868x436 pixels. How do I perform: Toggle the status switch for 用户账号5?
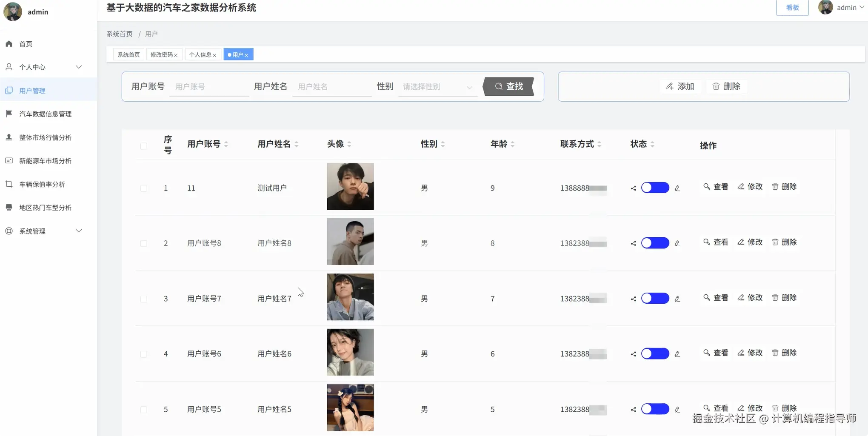pos(655,409)
